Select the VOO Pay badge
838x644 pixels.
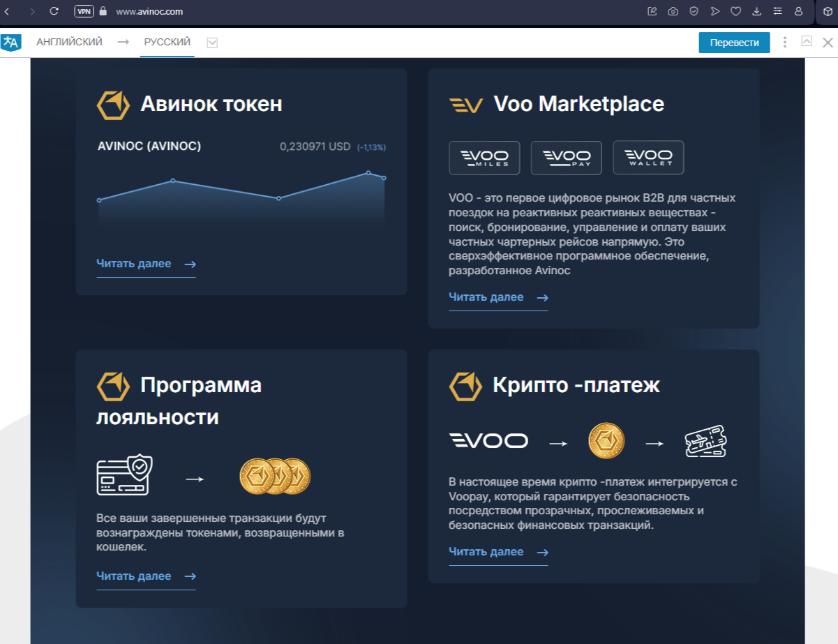click(566, 158)
